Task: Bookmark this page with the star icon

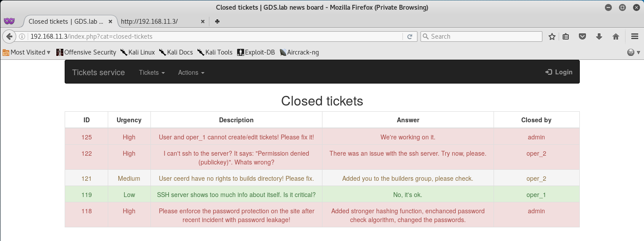Action: [552, 37]
